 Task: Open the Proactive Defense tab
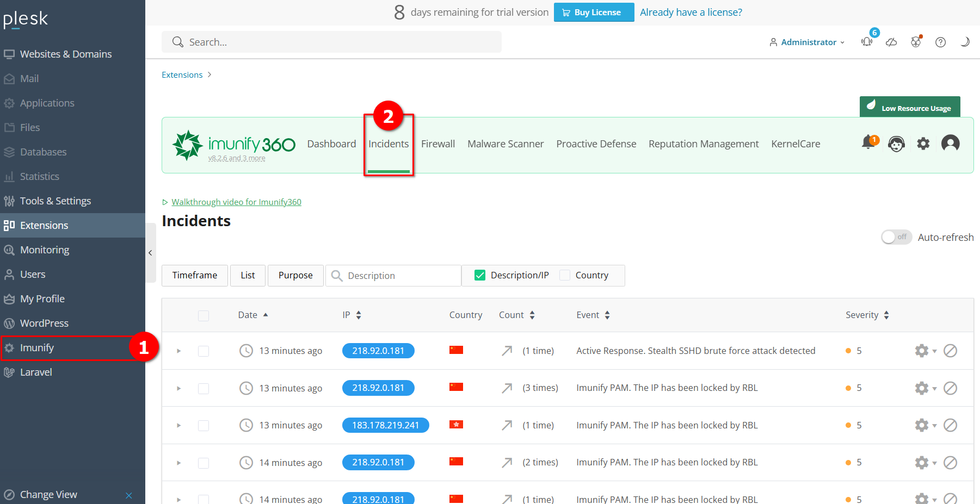(596, 144)
